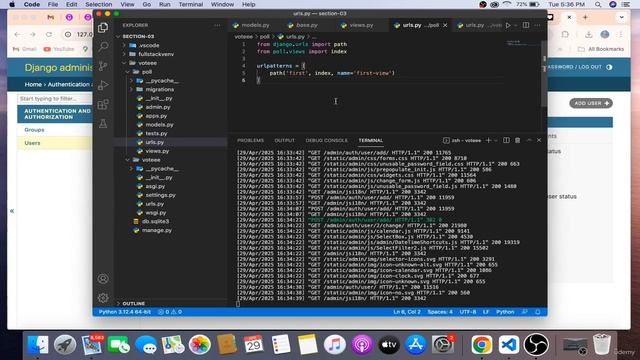Split the editor to the right

pyautogui.click(x=526, y=25)
